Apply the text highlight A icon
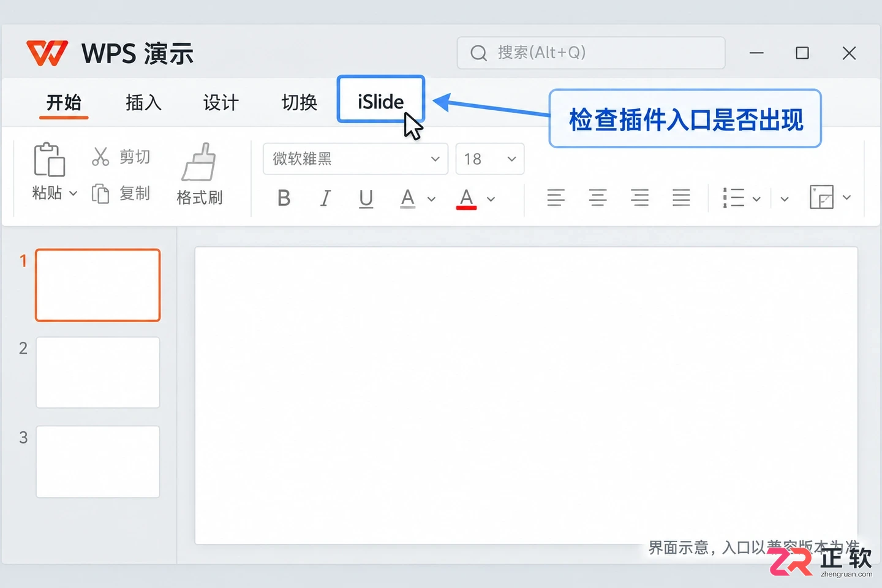The height and width of the screenshot is (588, 882). (408, 198)
